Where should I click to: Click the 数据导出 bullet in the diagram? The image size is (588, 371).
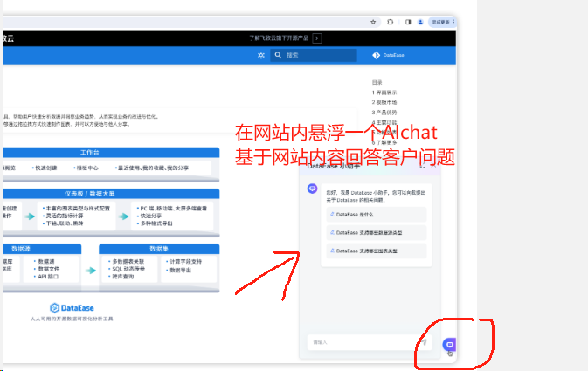tap(179, 270)
